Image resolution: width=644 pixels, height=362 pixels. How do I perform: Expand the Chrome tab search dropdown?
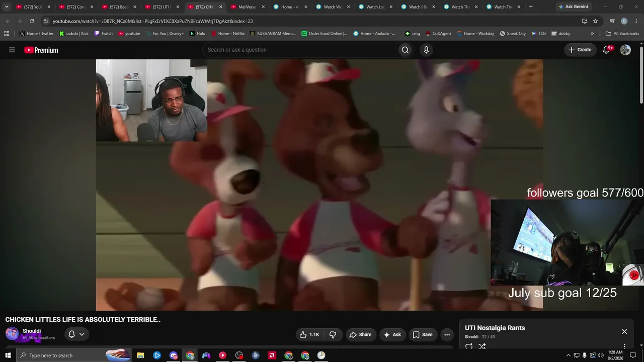point(7,7)
